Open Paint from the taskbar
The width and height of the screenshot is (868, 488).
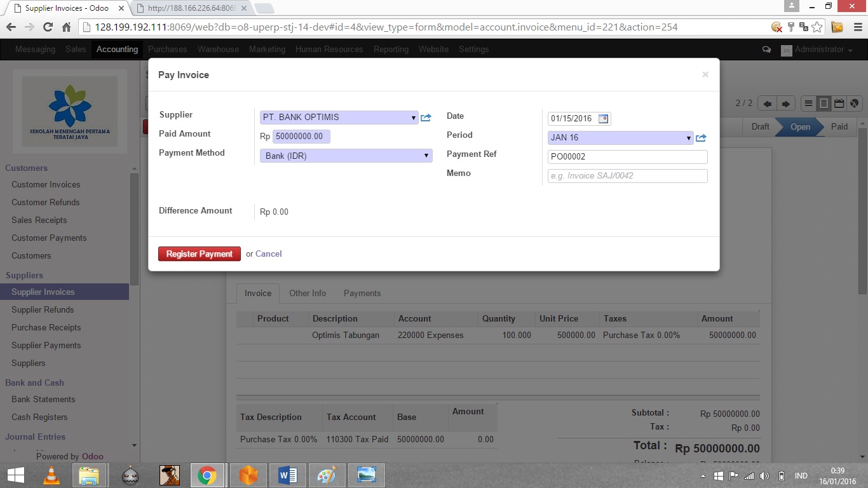click(x=327, y=475)
